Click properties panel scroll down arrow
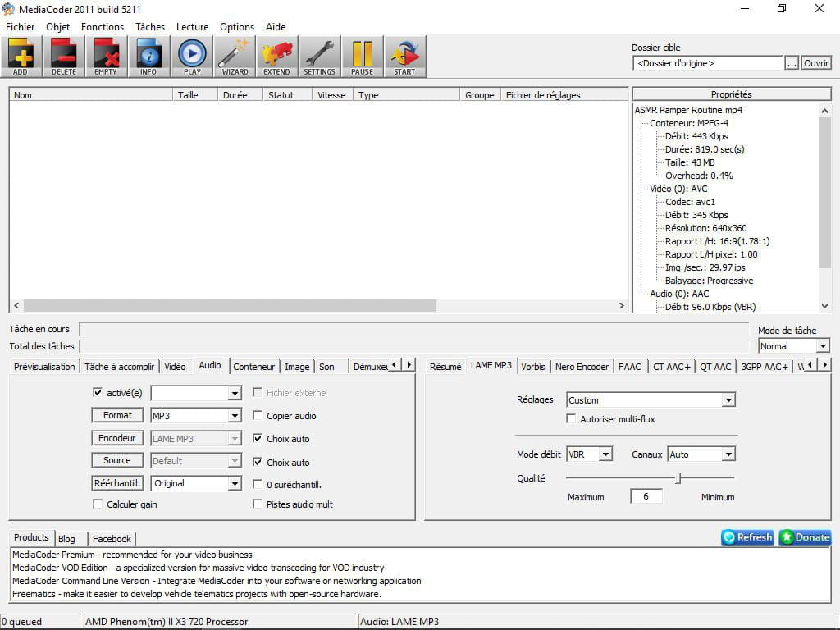Image resolution: width=840 pixels, height=630 pixels. coord(824,306)
